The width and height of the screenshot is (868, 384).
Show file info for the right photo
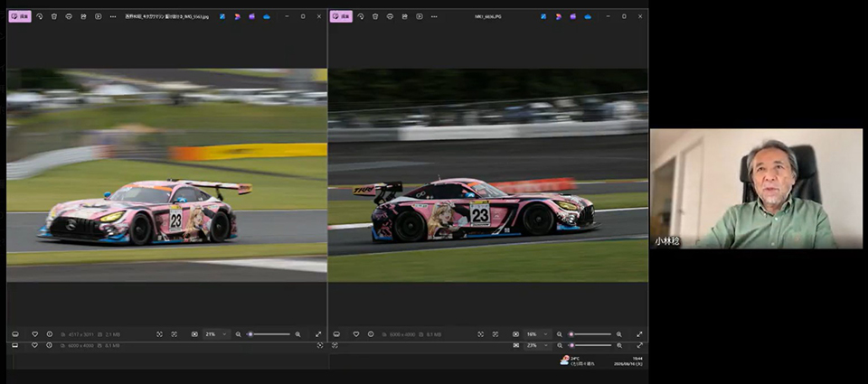tap(371, 334)
